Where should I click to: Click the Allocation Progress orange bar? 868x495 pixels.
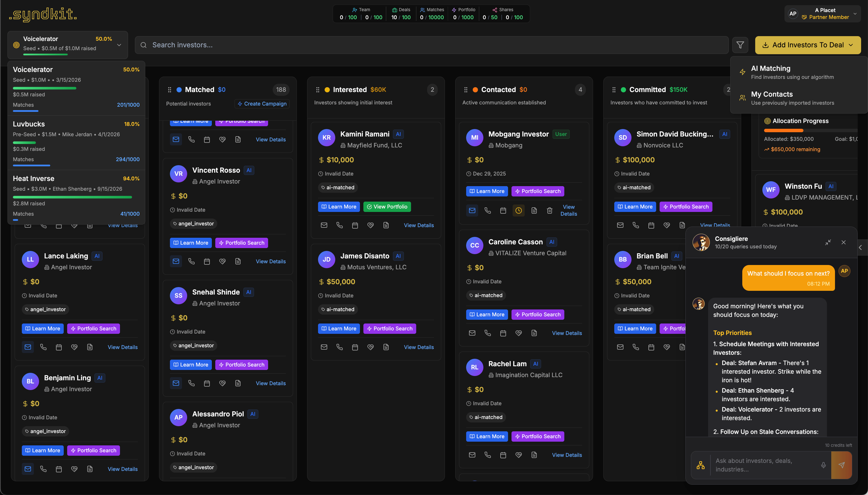point(783,130)
